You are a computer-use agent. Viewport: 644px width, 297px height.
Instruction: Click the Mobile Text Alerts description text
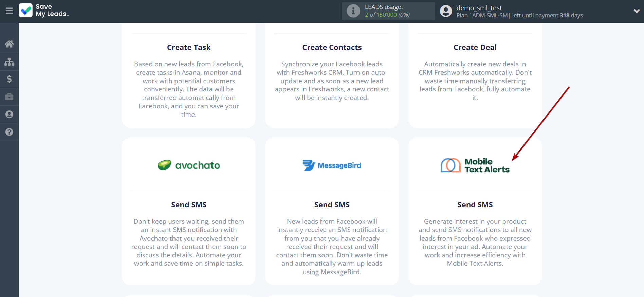[475, 242]
